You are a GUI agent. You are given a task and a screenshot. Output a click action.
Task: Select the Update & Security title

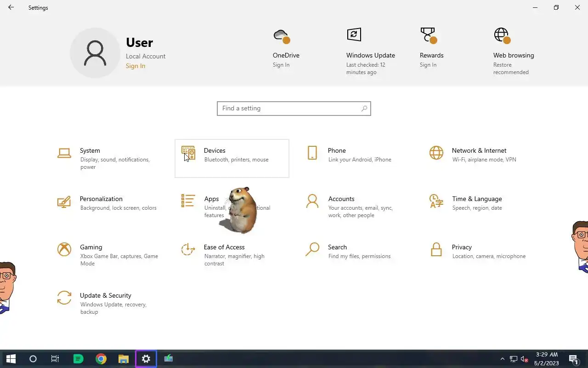(x=106, y=295)
